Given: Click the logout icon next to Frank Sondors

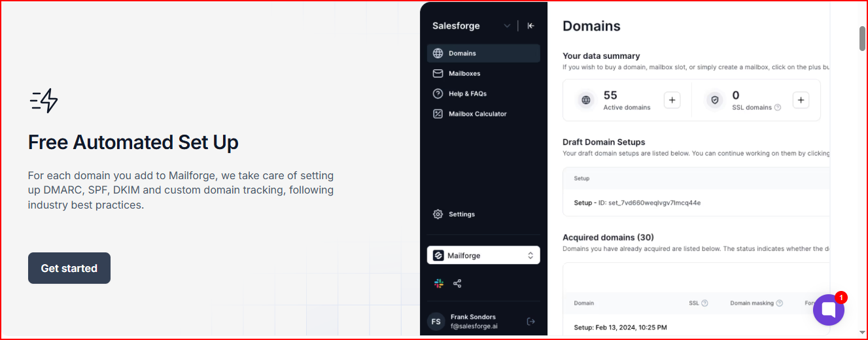Looking at the screenshot, I should point(531,321).
